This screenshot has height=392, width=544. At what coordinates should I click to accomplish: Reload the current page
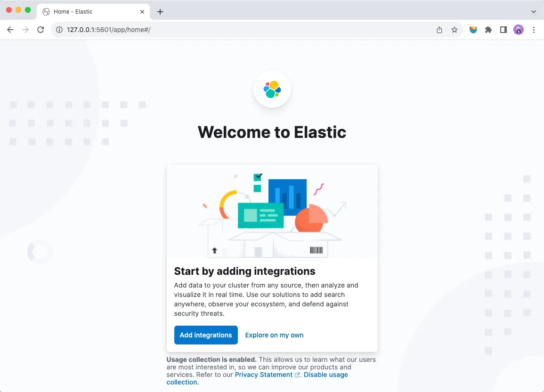[41, 29]
